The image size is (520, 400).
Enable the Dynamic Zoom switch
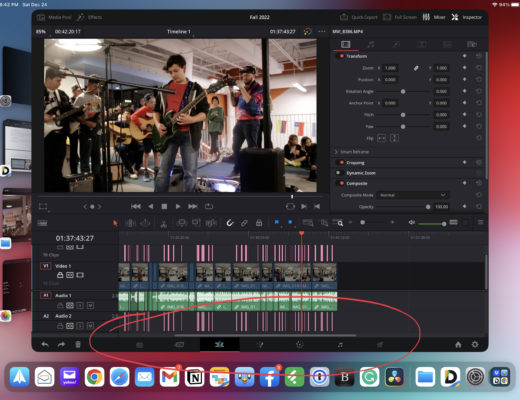(338, 173)
